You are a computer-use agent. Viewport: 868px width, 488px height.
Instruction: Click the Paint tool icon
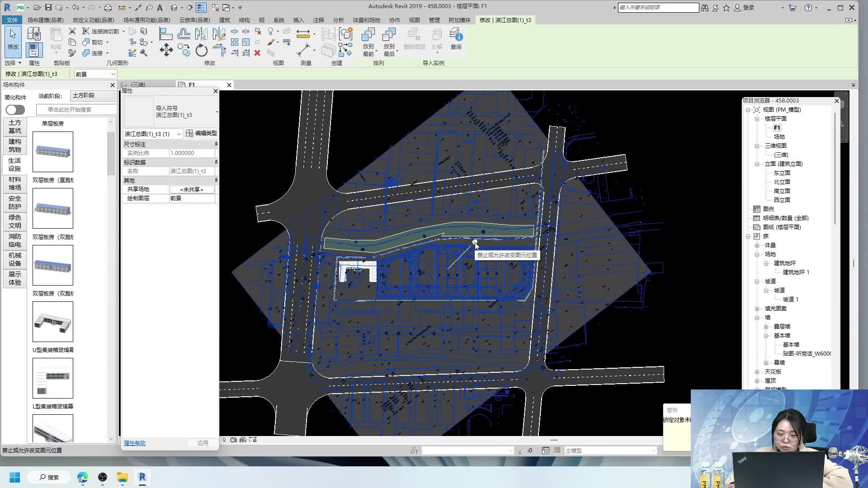271,42
